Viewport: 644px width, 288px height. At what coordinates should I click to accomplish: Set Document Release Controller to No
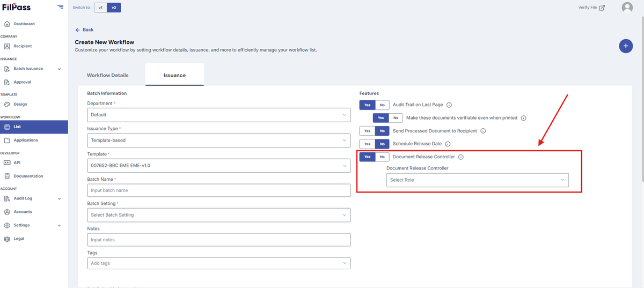click(x=382, y=157)
